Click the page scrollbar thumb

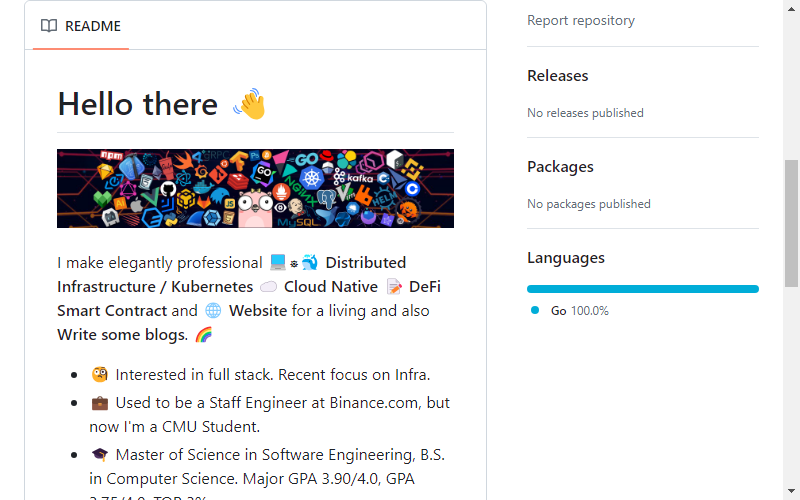point(791,223)
